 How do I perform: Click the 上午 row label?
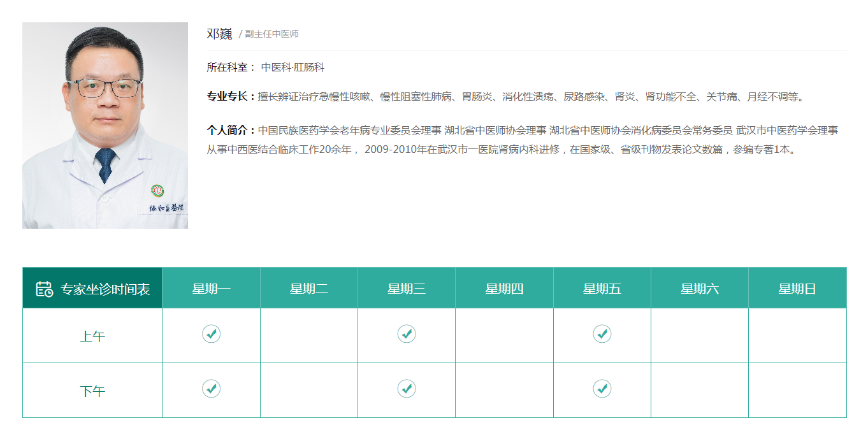[x=92, y=336]
